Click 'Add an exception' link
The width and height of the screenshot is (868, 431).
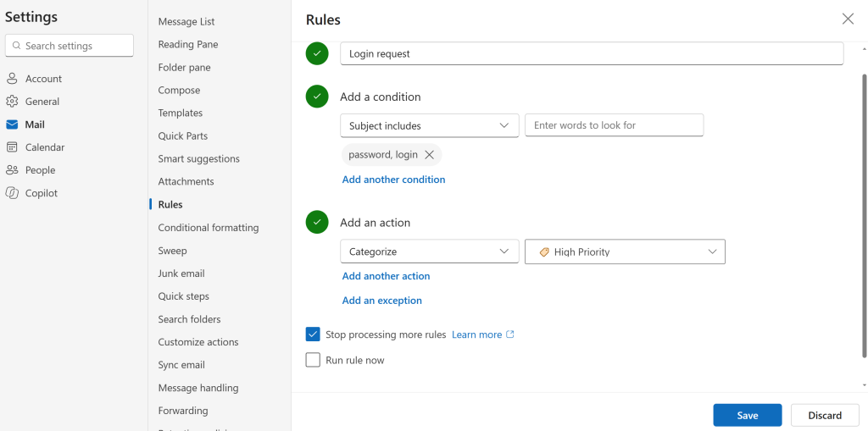click(382, 301)
